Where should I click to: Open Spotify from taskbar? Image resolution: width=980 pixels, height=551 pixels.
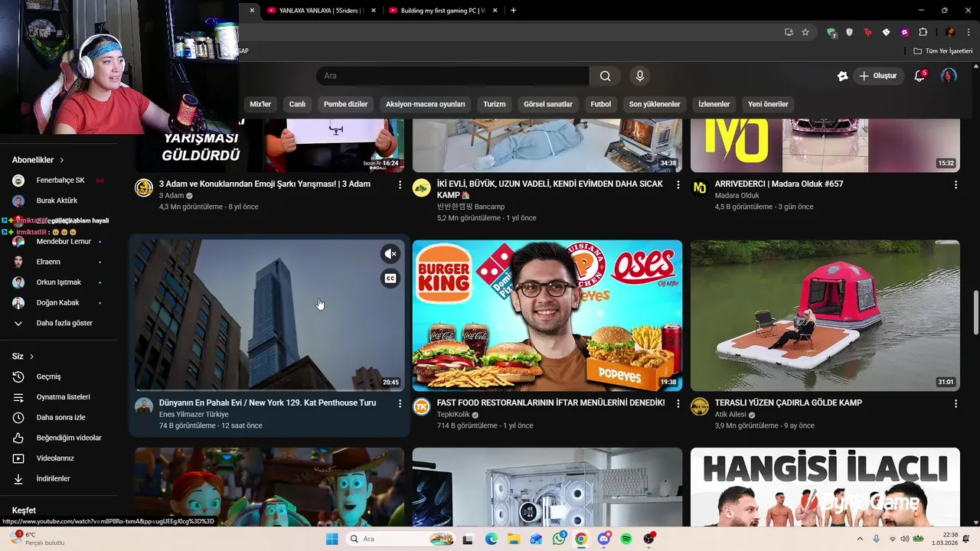pos(626,539)
